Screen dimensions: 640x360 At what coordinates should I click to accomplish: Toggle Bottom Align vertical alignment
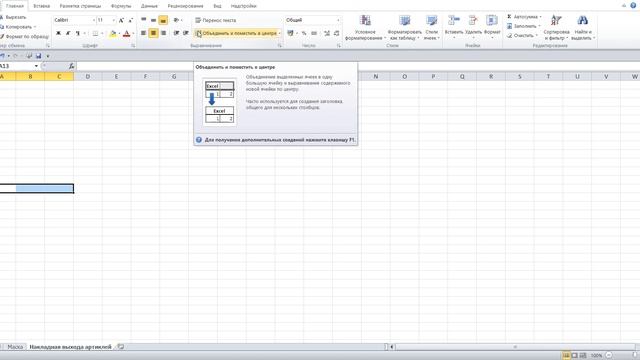point(163,20)
